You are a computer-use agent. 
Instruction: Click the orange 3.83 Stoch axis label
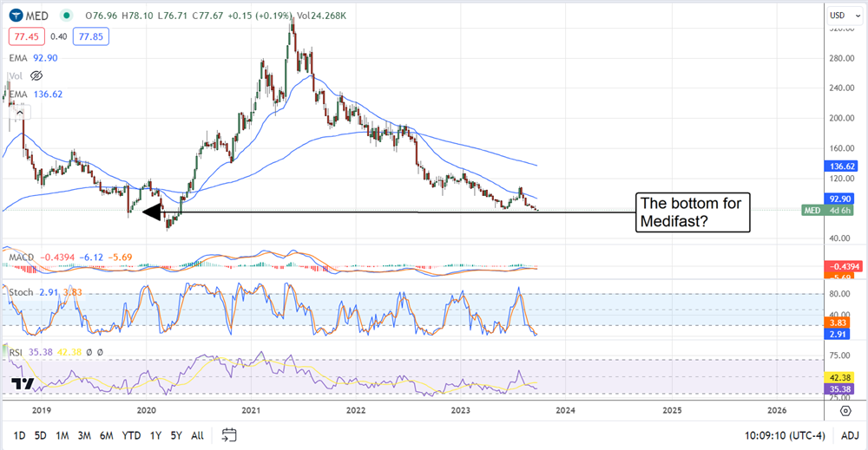(x=838, y=323)
